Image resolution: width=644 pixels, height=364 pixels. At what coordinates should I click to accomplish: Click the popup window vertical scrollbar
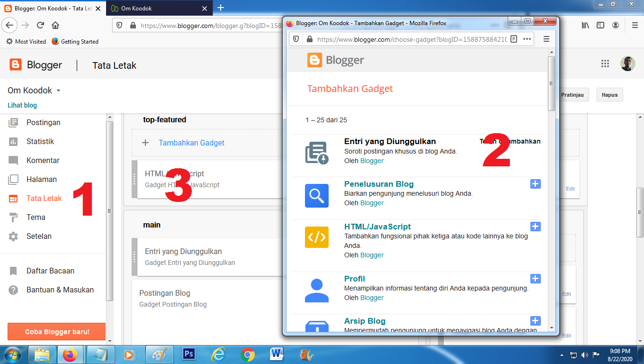coord(551,83)
